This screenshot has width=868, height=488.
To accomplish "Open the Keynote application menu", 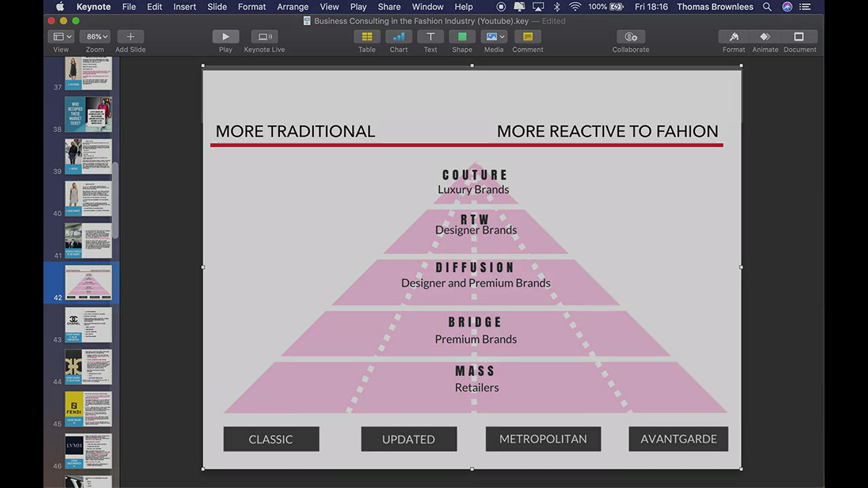I will (94, 7).
